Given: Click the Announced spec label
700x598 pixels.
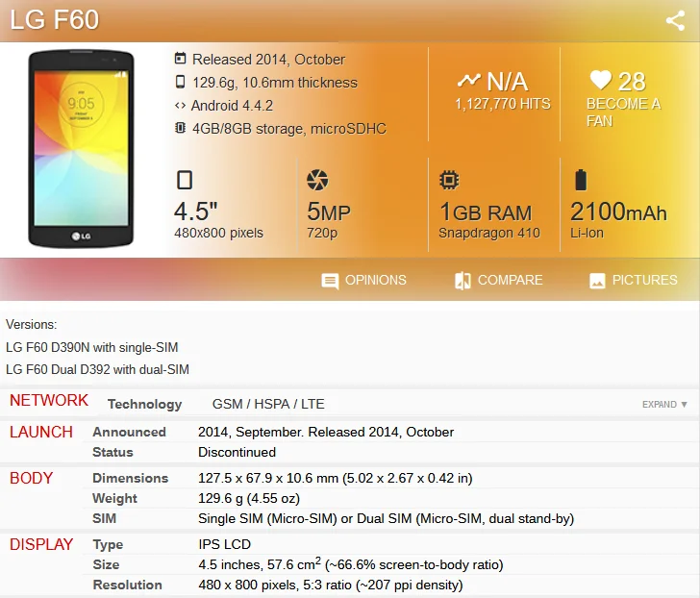Looking at the screenshot, I should click(130, 432).
